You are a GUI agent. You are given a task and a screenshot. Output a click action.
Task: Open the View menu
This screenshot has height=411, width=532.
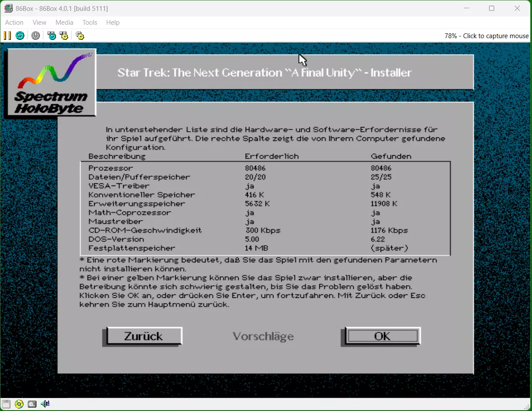39,23
